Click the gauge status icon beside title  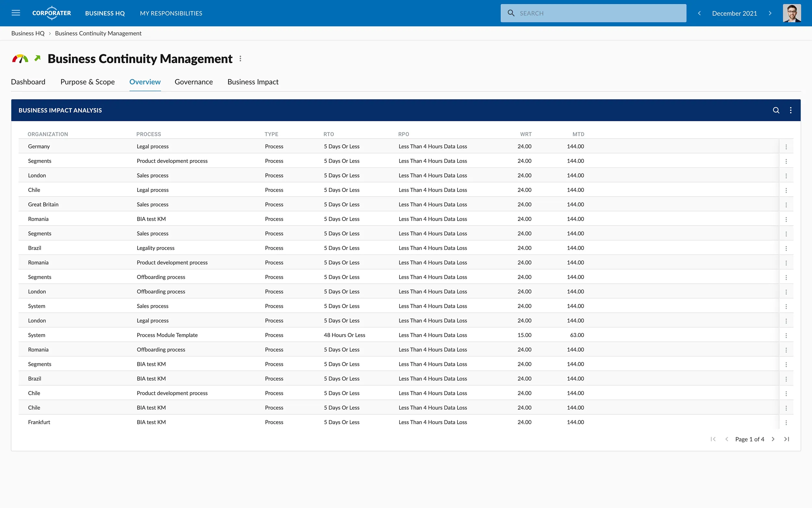pyautogui.click(x=20, y=59)
